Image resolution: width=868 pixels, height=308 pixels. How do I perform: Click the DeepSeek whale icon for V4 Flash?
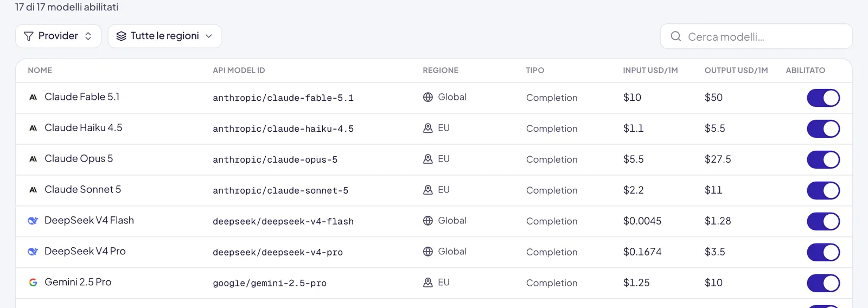(33, 221)
